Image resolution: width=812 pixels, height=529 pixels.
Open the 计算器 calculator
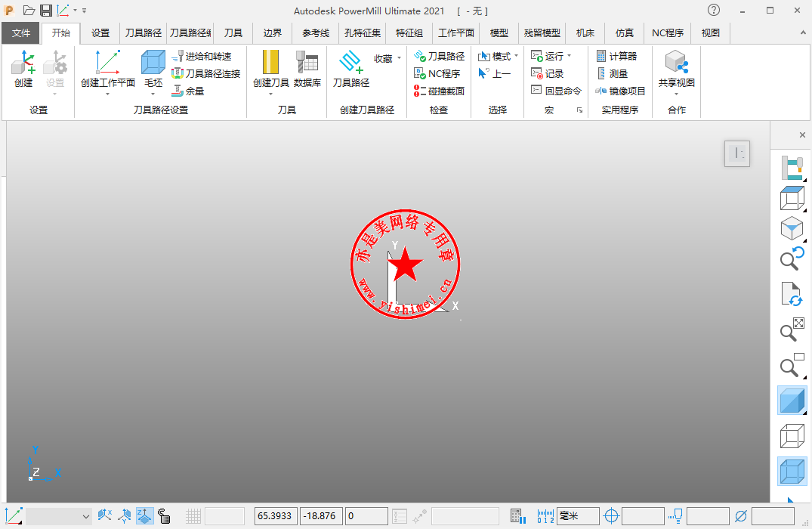(x=616, y=56)
